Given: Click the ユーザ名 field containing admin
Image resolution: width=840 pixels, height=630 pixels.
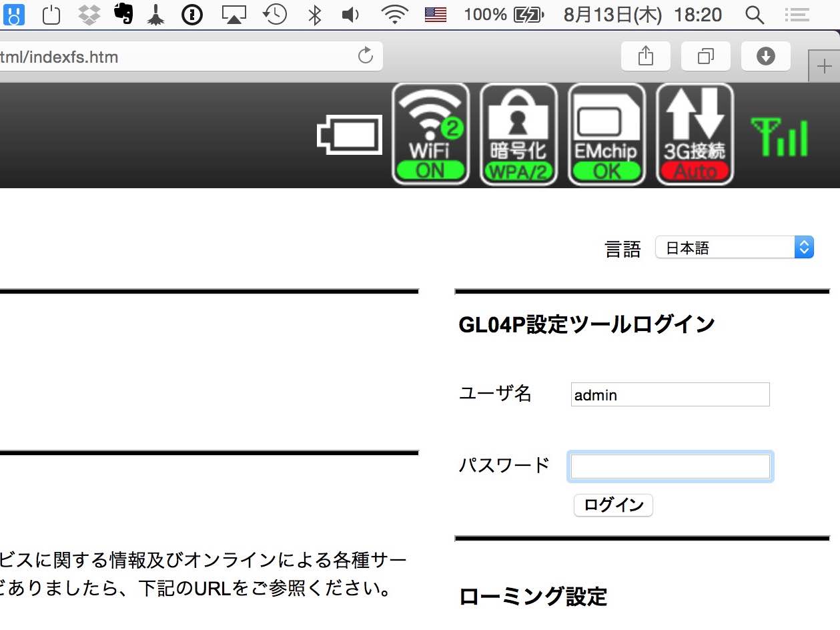Looking at the screenshot, I should click(x=671, y=394).
